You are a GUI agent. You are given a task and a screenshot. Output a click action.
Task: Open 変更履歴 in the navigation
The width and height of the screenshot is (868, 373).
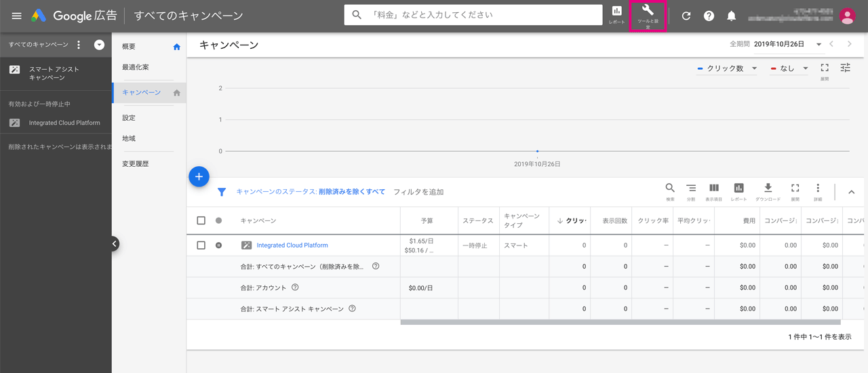135,164
